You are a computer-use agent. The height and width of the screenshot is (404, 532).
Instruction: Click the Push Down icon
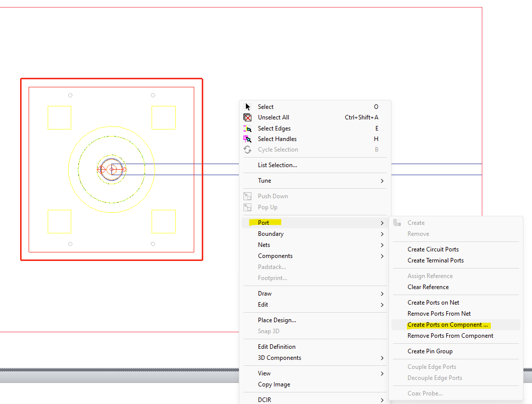click(x=248, y=196)
